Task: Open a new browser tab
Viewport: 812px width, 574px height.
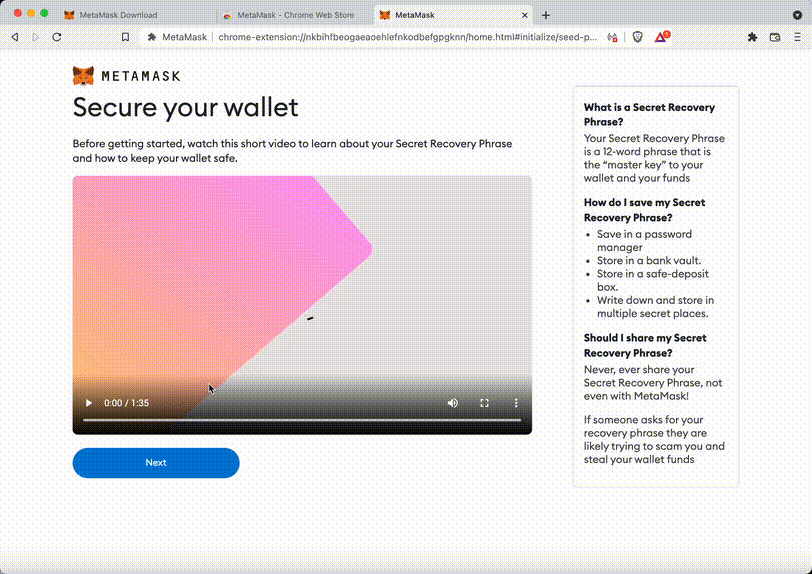Action: click(x=546, y=15)
